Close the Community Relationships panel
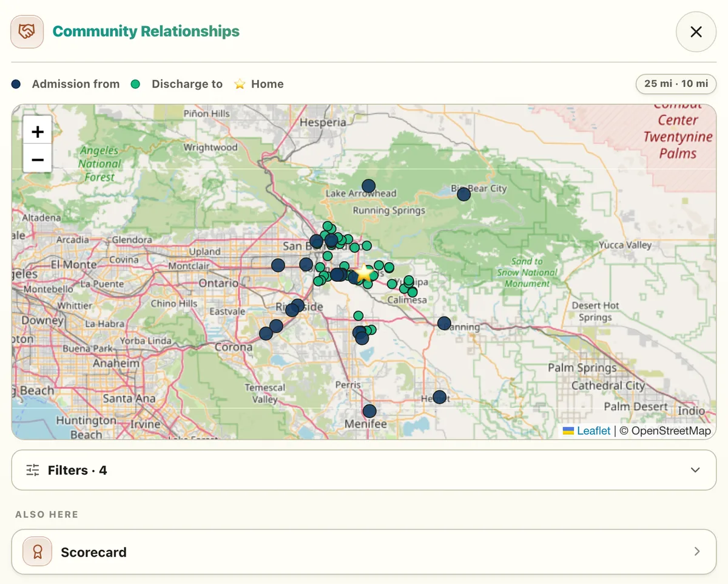The width and height of the screenshot is (728, 584). tap(696, 32)
